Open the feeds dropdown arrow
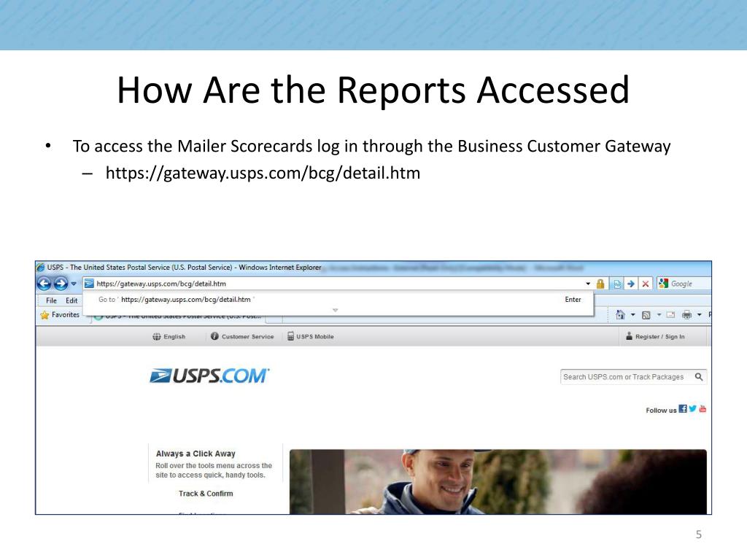 (x=659, y=315)
